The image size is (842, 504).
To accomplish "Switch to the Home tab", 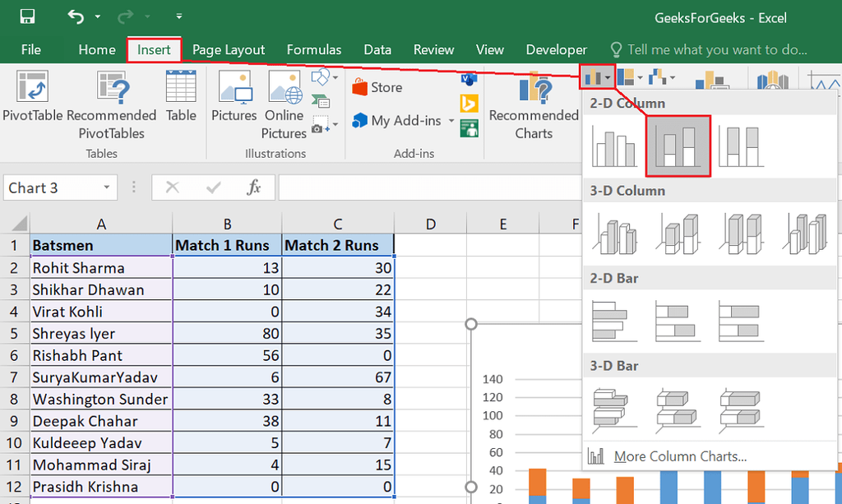I will coord(97,50).
